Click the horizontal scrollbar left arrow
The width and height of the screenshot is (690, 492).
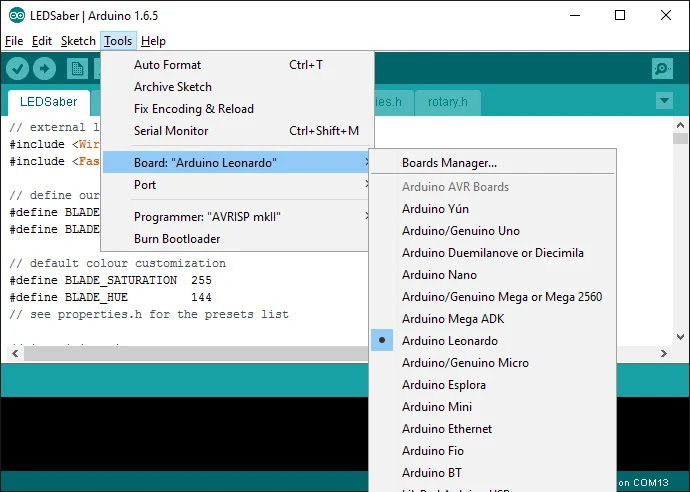[x=15, y=353]
